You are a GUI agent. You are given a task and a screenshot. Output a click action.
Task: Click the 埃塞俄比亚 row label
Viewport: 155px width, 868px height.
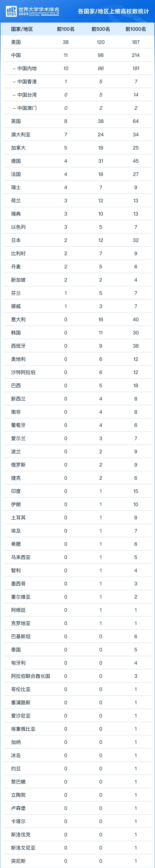(x=23, y=729)
